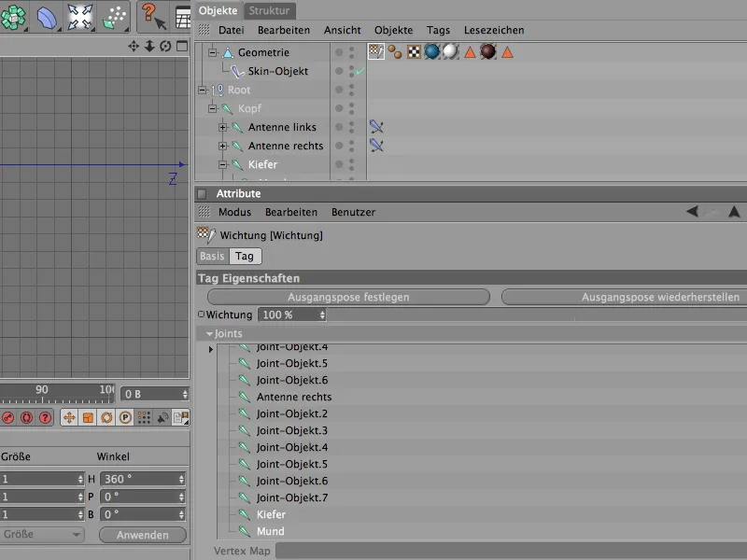Select the blue bend deformer tool icon
Viewport: 747px width, 560px height.
click(x=47, y=18)
